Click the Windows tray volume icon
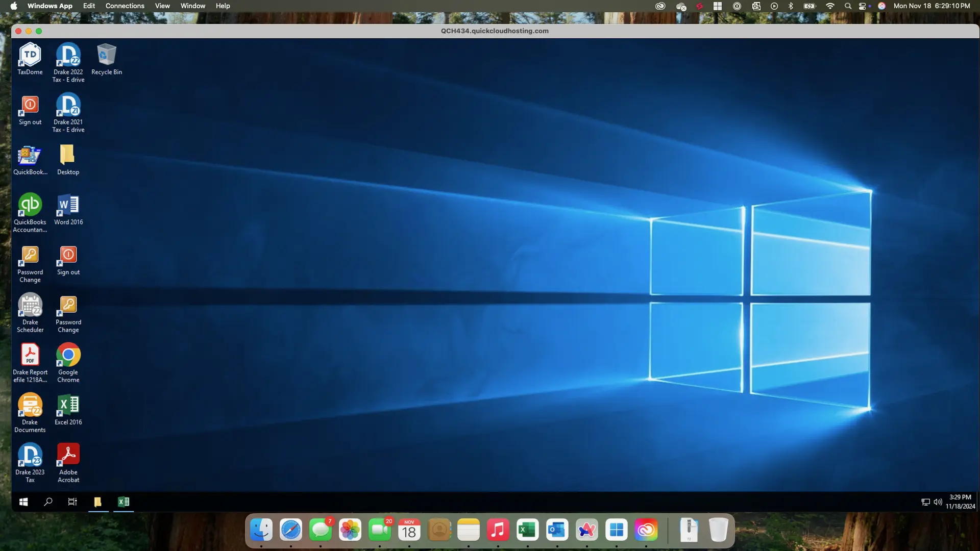Viewport: 980px width, 551px height. pos(938,502)
